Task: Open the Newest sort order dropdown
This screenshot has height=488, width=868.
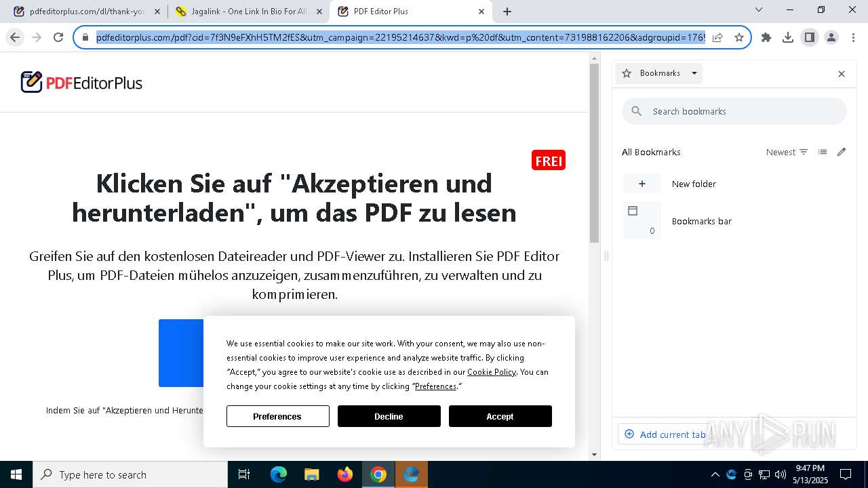Action: click(x=787, y=152)
